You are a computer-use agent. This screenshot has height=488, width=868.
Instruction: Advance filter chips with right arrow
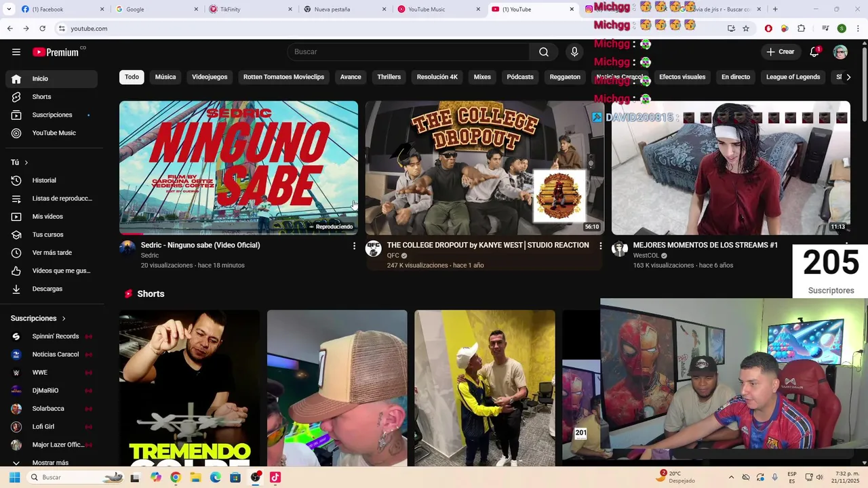[848, 77]
